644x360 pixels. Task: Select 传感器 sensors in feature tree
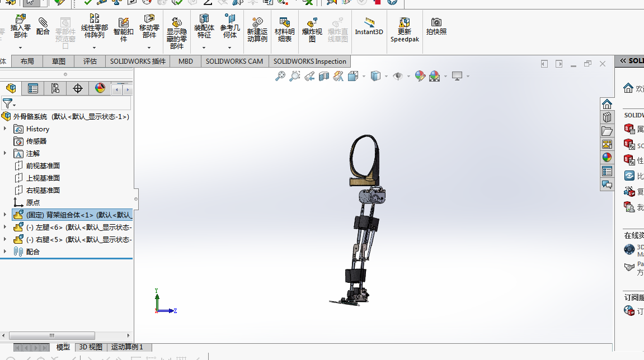pos(36,141)
